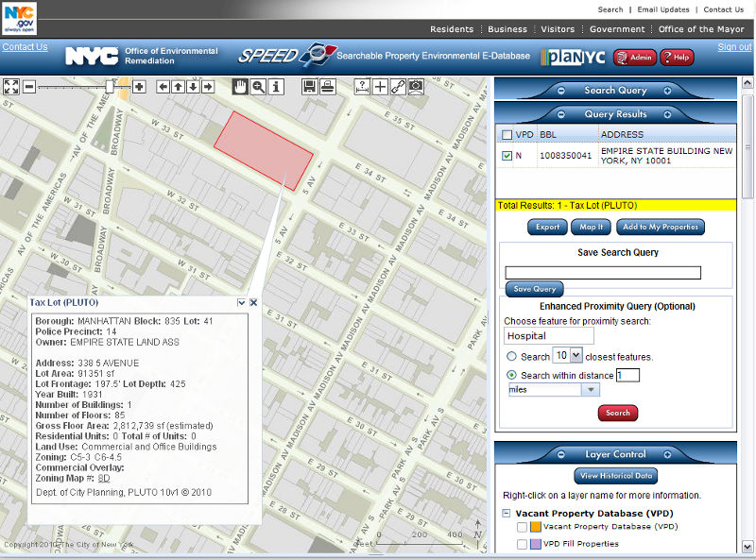The width and height of the screenshot is (756, 559).
Task: Collapse Layer Control panel minus icon
Action: pos(560,454)
